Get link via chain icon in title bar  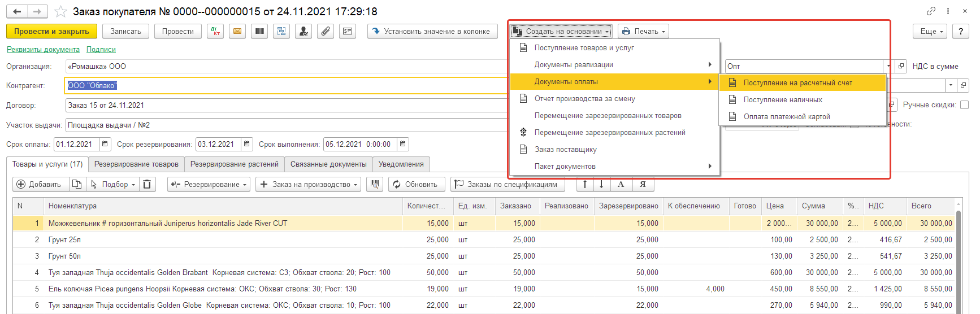pyautogui.click(x=931, y=11)
